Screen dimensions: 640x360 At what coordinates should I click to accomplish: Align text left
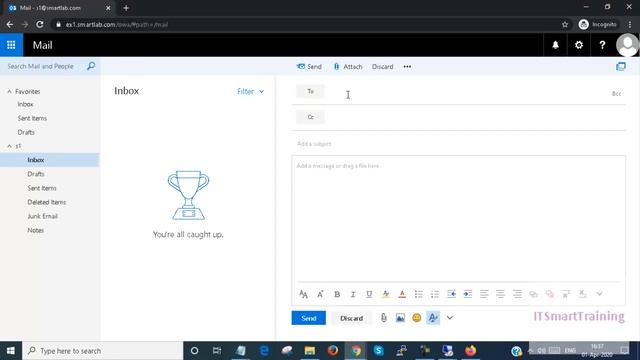point(484,294)
